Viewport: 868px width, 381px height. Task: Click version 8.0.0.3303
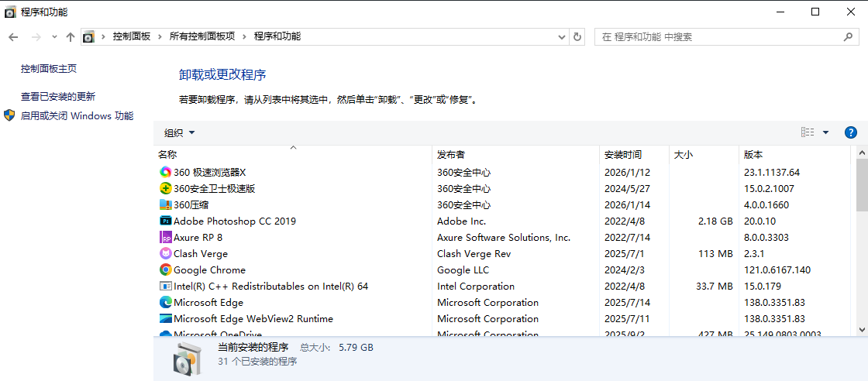pos(766,237)
